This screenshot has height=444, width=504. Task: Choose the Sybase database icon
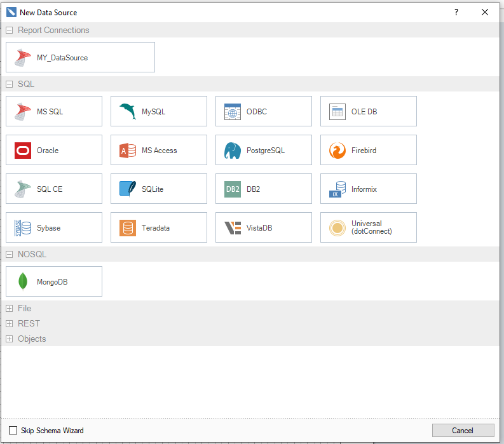point(23,228)
